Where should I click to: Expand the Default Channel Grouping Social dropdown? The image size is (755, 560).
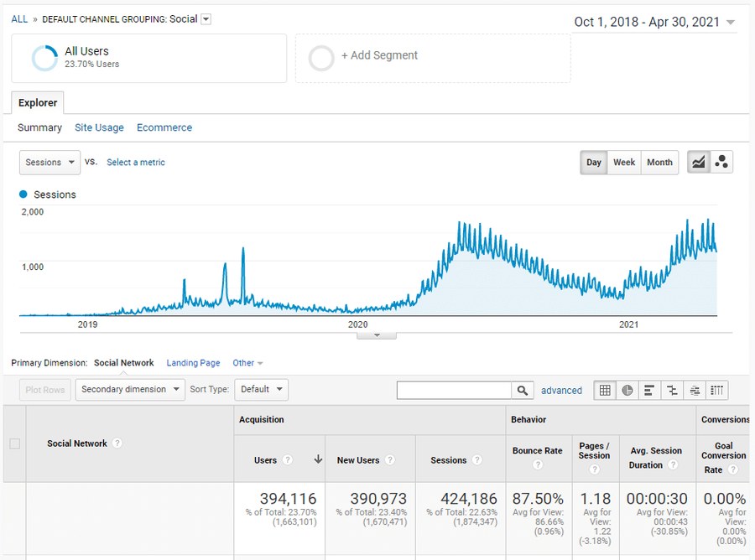[x=206, y=19]
